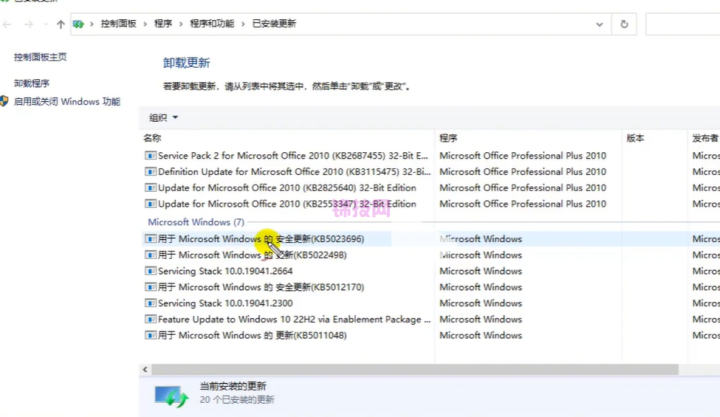
Task: Click icon of KB5022498 update row
Action: click(150, 255)
